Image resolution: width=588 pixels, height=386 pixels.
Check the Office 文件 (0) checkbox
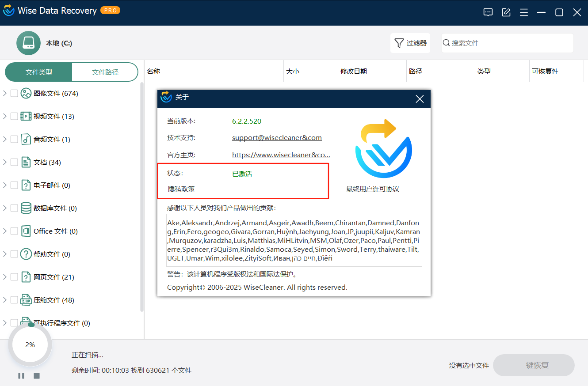pyautogui.click(x=14, y=231)
